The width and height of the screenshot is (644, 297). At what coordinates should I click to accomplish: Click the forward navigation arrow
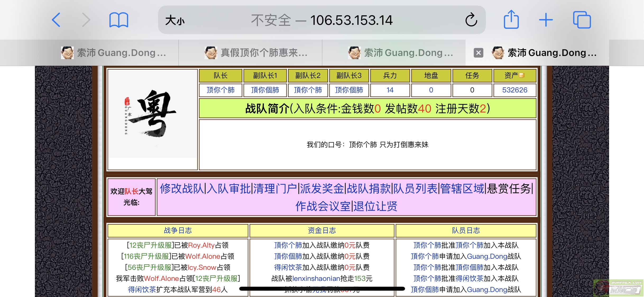86,20
